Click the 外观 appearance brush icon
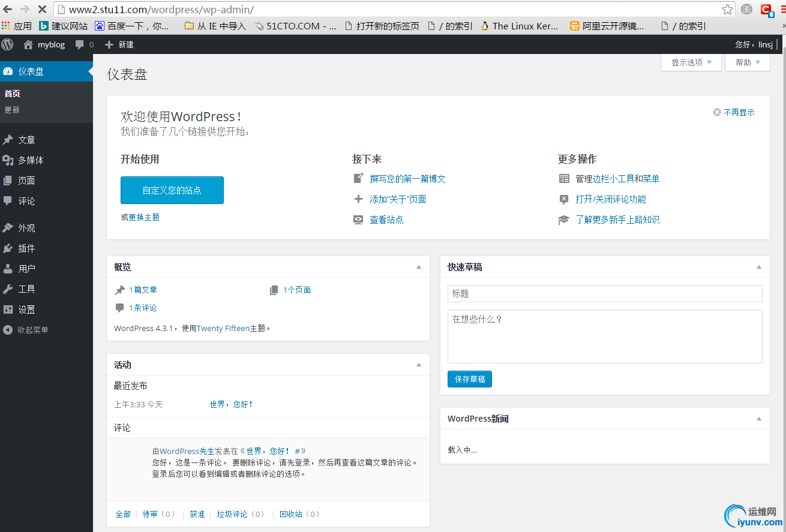The image size is (786, 532). (8, 228)
